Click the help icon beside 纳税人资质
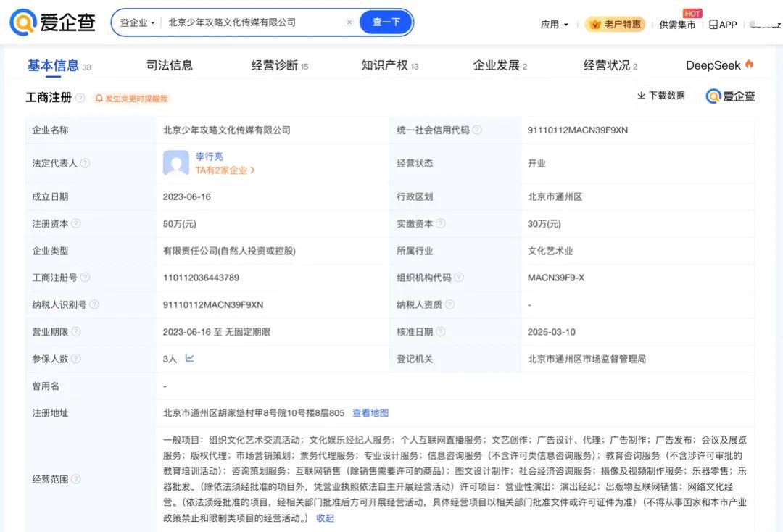This screenshot has width=783, height=532. point(450,304)
